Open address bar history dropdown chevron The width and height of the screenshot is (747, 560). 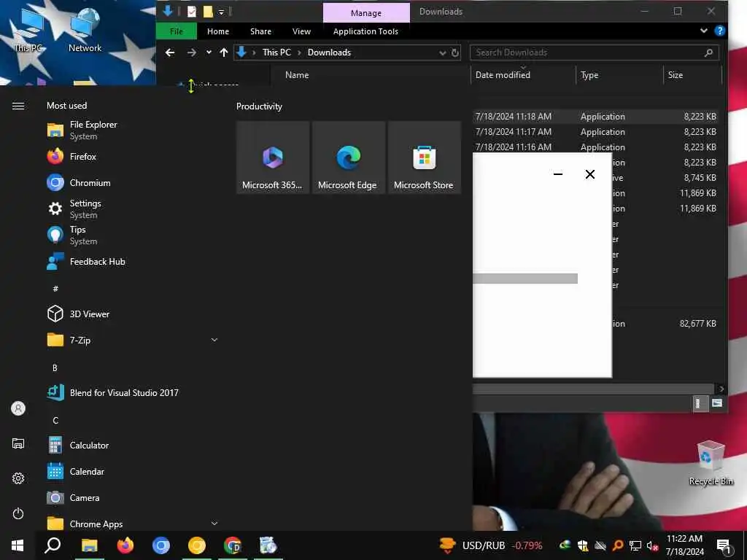tap(443, 52)
